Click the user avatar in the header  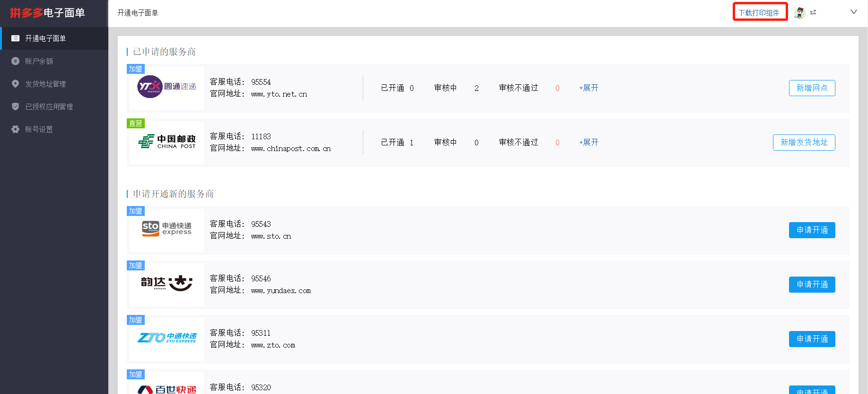[799, 13]
